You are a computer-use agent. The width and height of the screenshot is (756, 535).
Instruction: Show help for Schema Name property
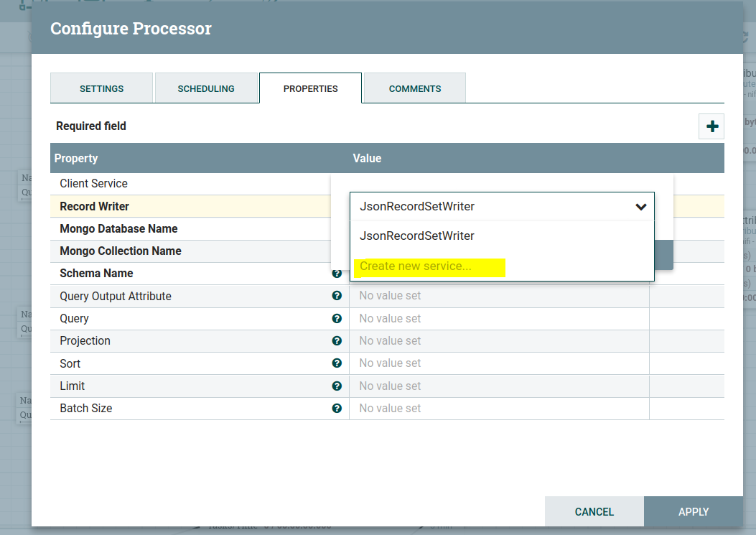click(x=337, y=274)
